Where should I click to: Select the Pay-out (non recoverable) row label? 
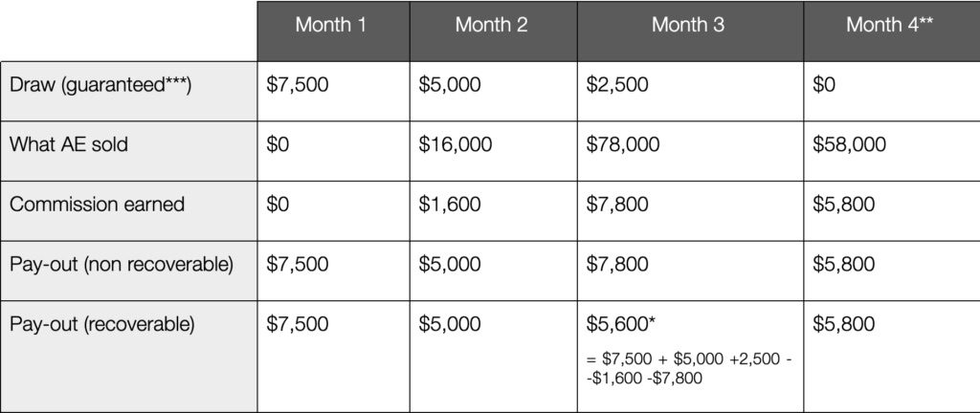pos(122,265)
